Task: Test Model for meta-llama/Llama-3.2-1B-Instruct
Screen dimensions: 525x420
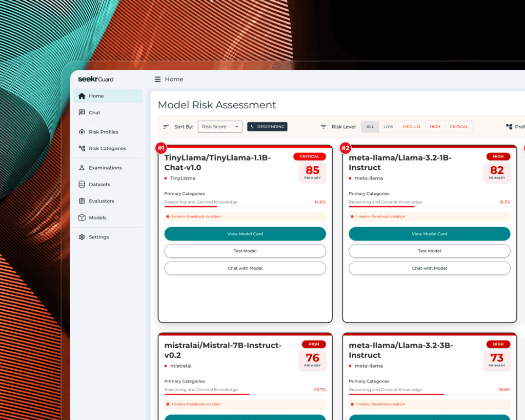Action: [429, 251]
